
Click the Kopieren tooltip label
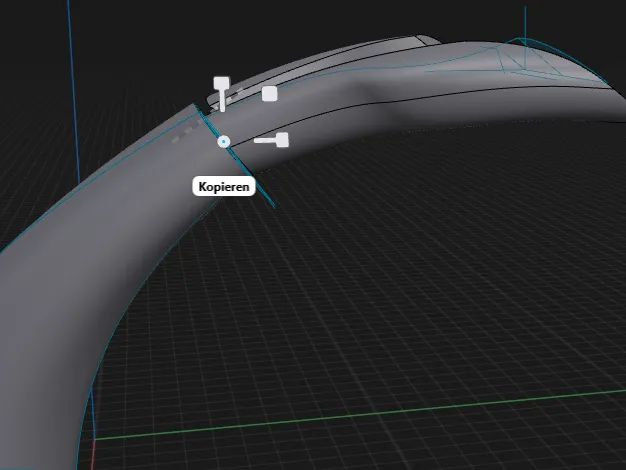[x=224, y=186]
